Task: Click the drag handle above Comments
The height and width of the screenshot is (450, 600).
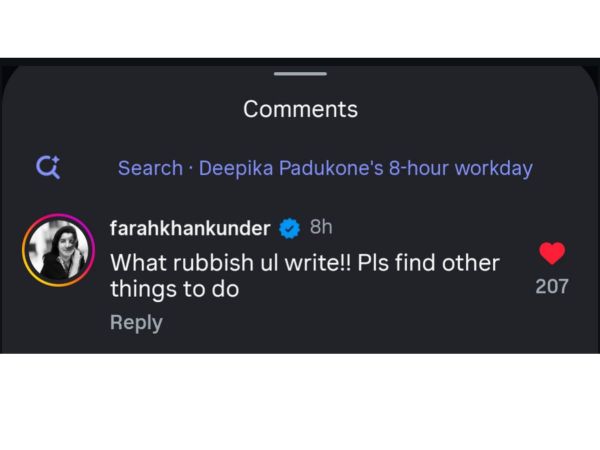Action: [300, 74]
